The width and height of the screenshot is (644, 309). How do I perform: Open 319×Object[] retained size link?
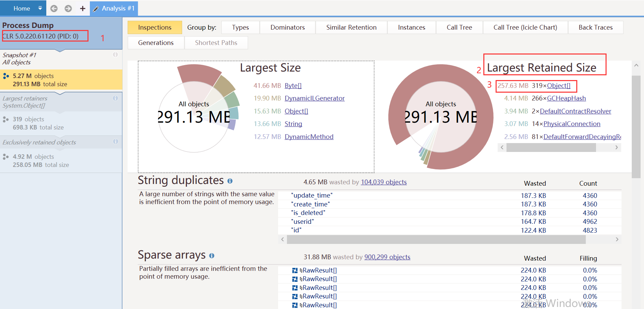coord(559,86)
